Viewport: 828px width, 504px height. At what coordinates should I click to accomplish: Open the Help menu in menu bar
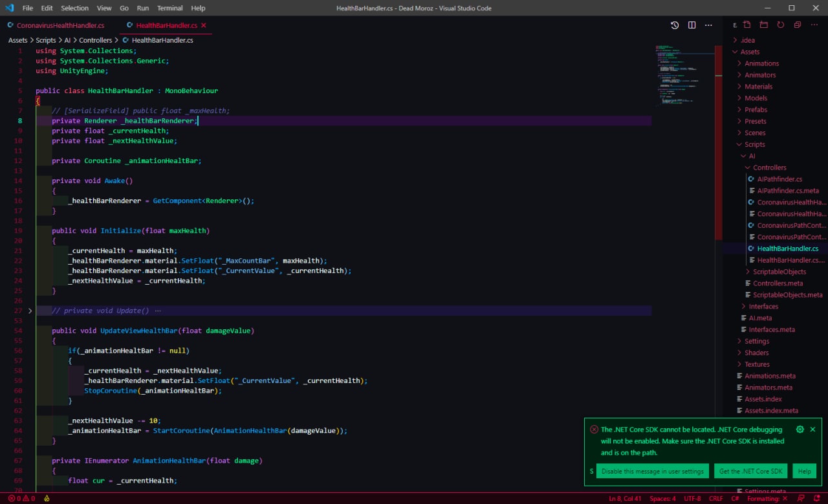click(199, 8)
